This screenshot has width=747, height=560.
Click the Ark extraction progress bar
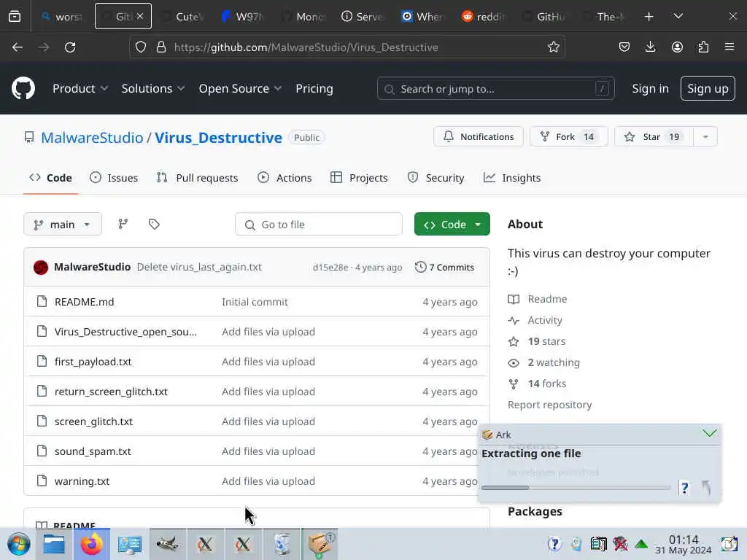click(x=576, y=488)
